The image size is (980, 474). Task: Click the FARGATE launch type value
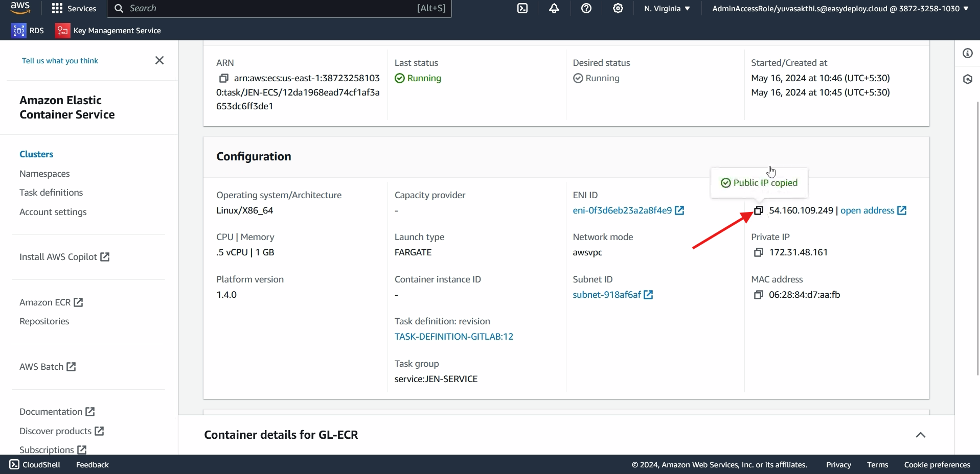pos(413,252)
